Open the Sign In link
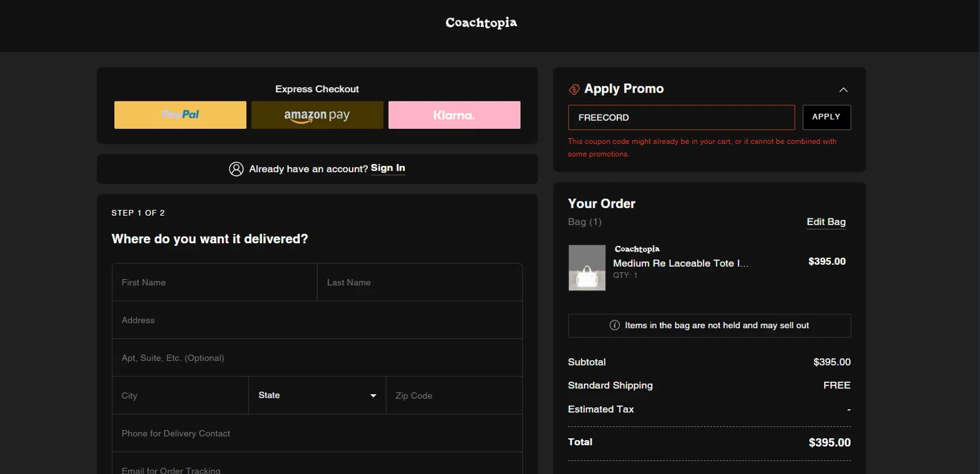 (388, 168)
